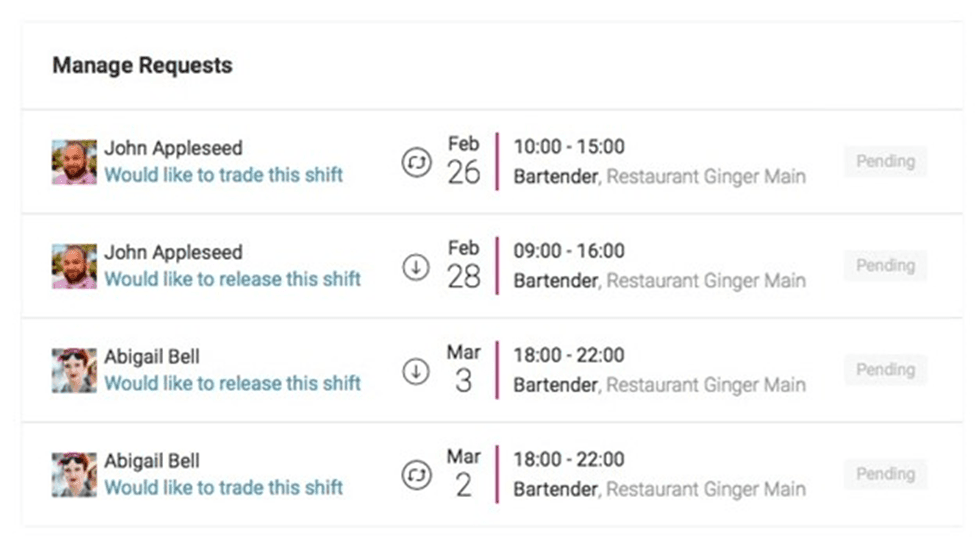The height and width of the screenshot is (550, 979).
Task: Open John Appleseed's 'release this shift' link
Action: click(x=232, y=279)
